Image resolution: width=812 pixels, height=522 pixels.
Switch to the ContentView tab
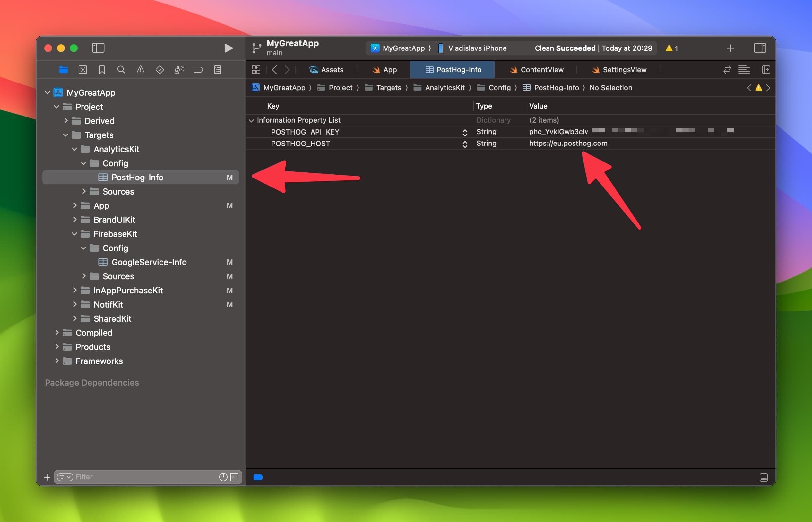pos(537,70)
